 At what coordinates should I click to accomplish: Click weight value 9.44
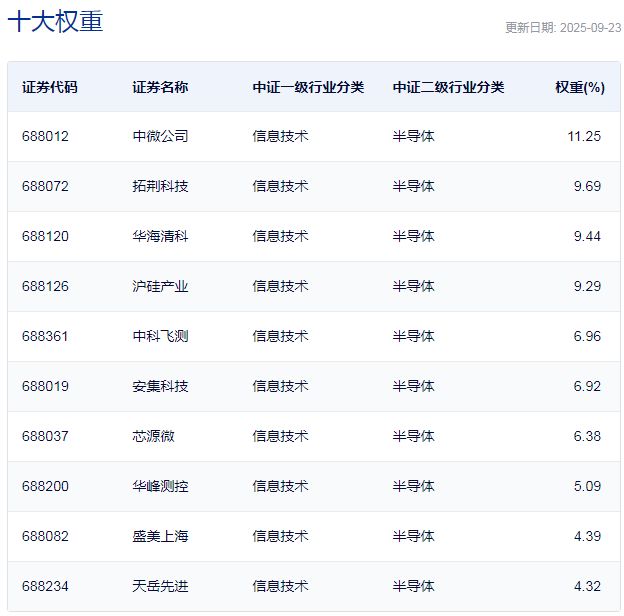tap(587, 236)
